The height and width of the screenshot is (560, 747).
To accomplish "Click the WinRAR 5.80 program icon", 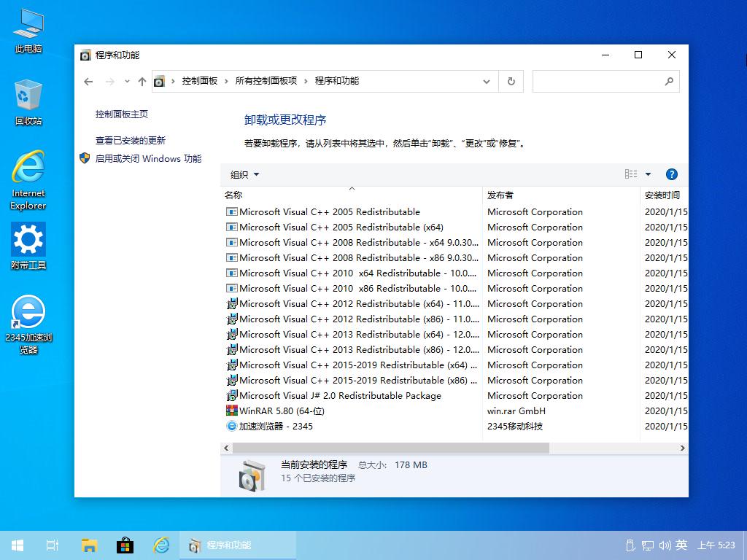I will pos(231,411).
